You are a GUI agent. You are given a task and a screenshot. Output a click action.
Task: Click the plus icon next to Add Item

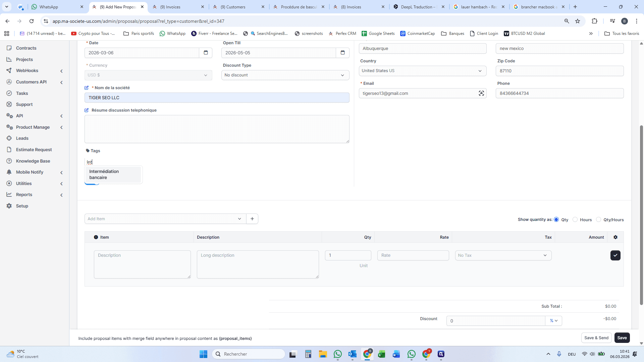coord(252,219)
